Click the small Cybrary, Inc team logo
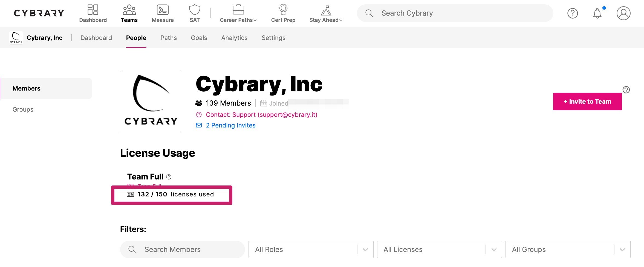Image resolution: width=644 pixels, height=267 pixels. [16, 38]
